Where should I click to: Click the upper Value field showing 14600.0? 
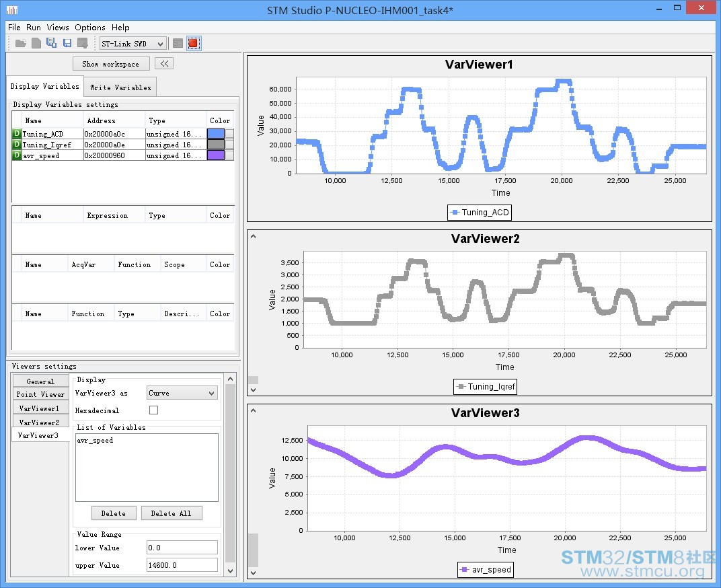tap(182, 565)
